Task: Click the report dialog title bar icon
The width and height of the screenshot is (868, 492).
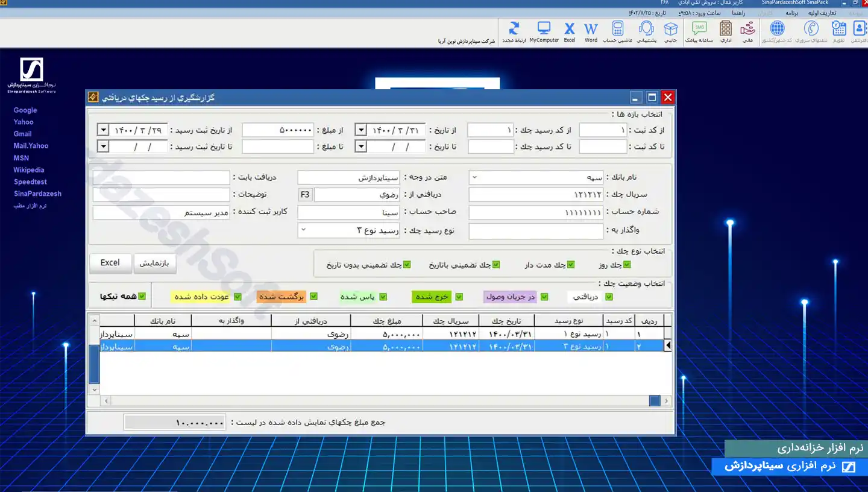Action: click(93, 97)
